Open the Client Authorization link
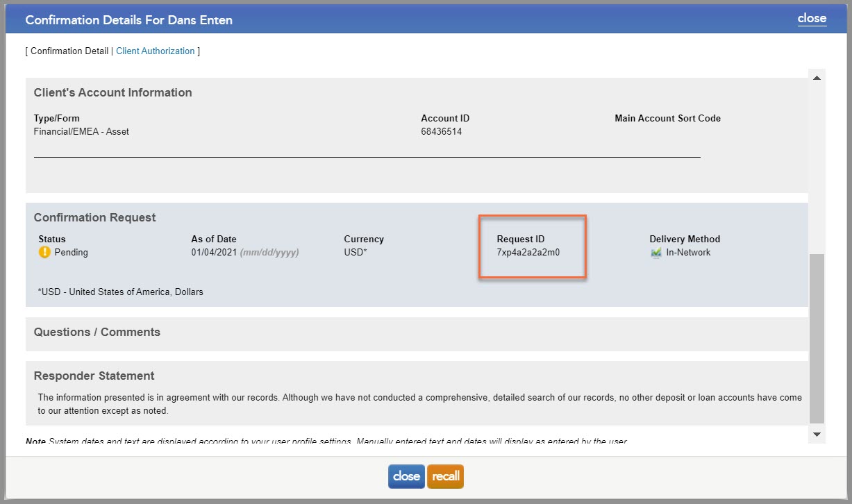852x504 pixels. tap(156, 51)
